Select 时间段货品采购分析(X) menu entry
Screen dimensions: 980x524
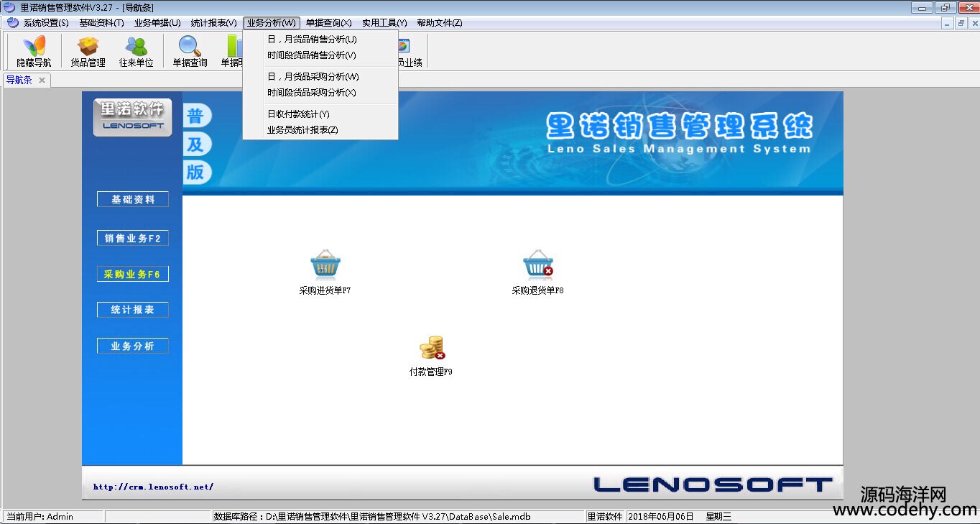pos(320,93)
